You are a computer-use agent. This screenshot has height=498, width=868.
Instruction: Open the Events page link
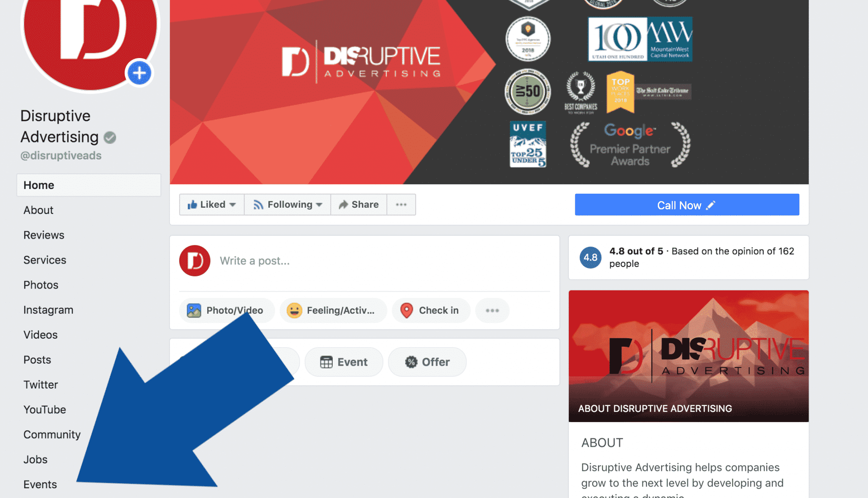(40, 484)
